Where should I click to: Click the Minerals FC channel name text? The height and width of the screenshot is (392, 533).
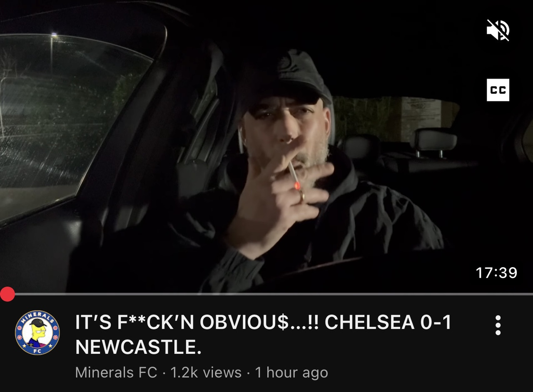click(x=116, y=372)
